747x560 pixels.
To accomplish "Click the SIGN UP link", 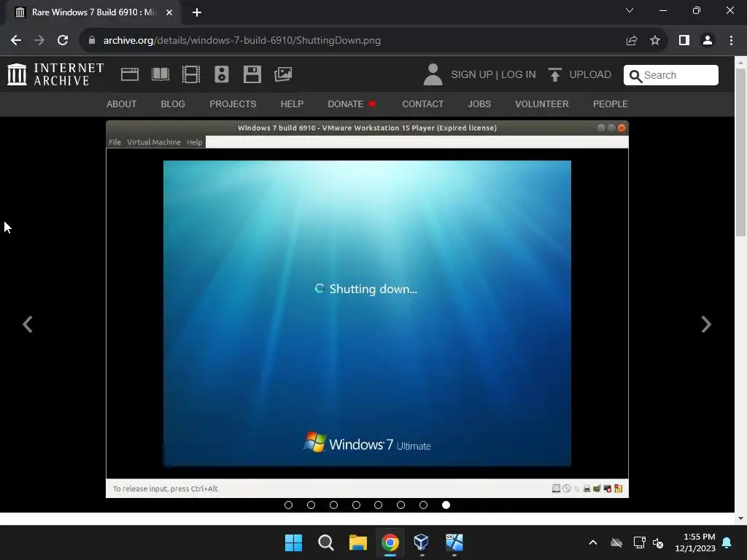I will pos(472,75).
